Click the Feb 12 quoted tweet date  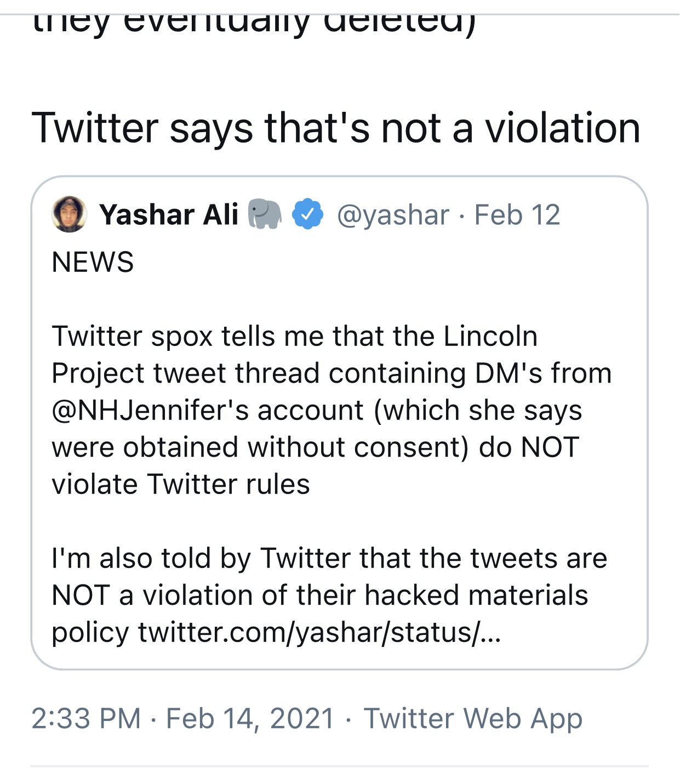tap(517, 214)
